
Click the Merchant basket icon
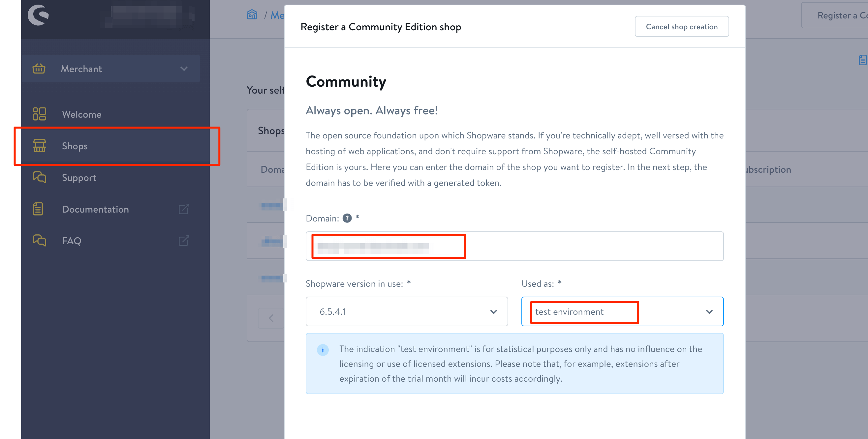(x=39, y=69)
